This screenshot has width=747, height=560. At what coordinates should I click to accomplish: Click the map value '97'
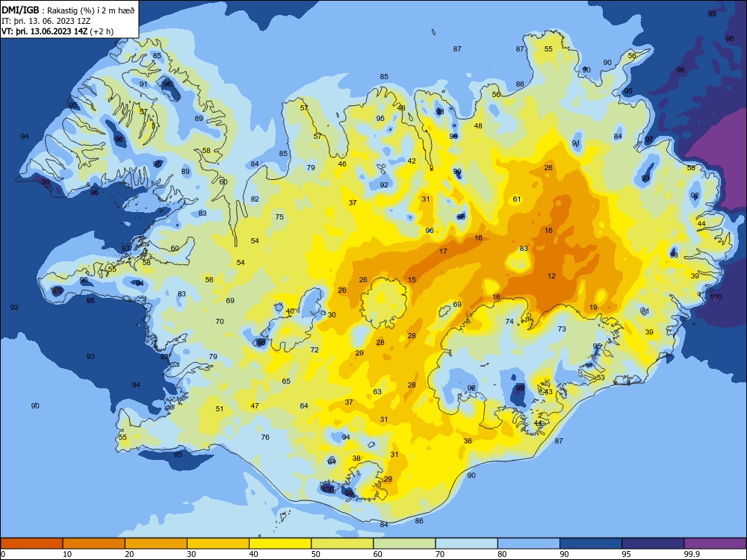649,140
